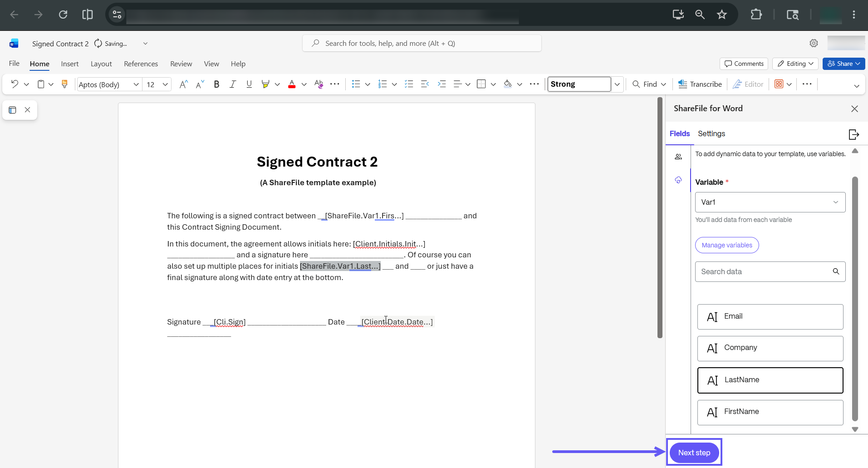Screen dimensions: 868x468
Task: Bookmark this page with the star icon
Action: point(721,15)
